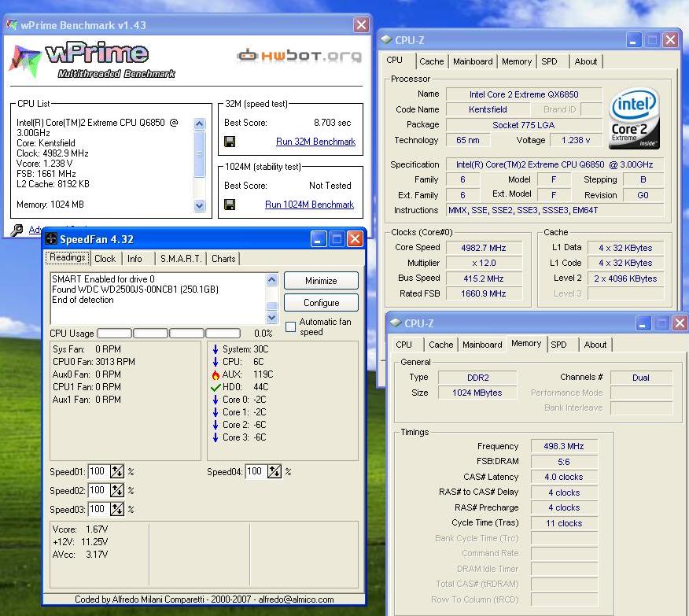Click the upper CPU-Z title bar icon
689x616 pixels.
(386, 40)
